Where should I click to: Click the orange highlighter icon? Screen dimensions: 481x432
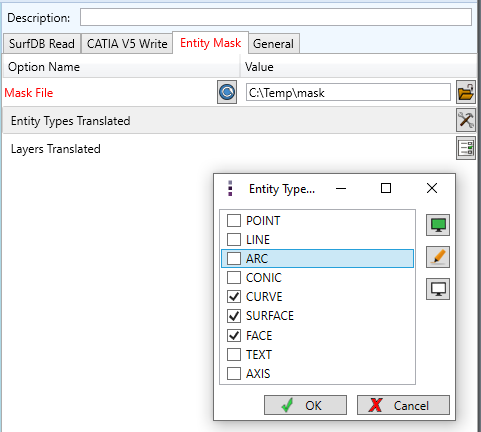[438, 257]
